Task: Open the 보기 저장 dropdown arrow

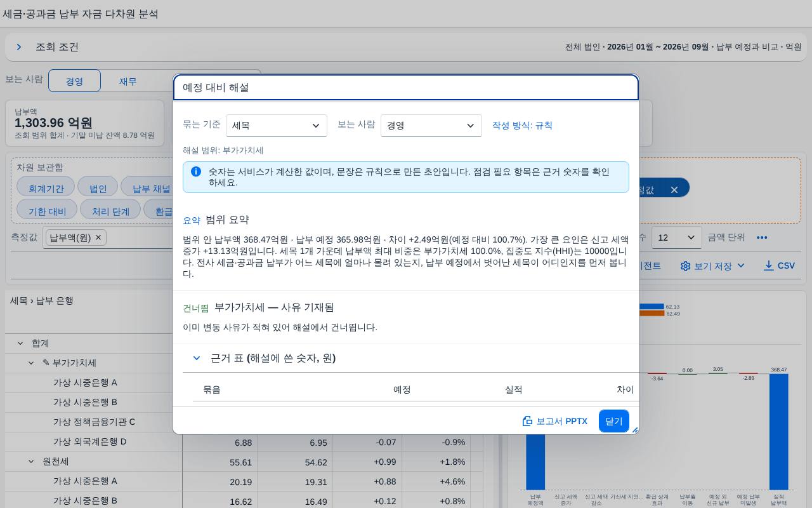Action: pos(740,266)
